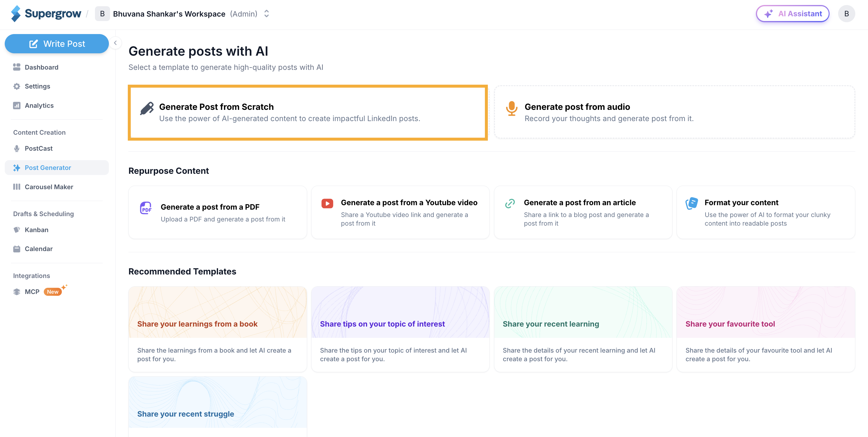Click the Recommended Templates heading

click(x=182, y=271)
